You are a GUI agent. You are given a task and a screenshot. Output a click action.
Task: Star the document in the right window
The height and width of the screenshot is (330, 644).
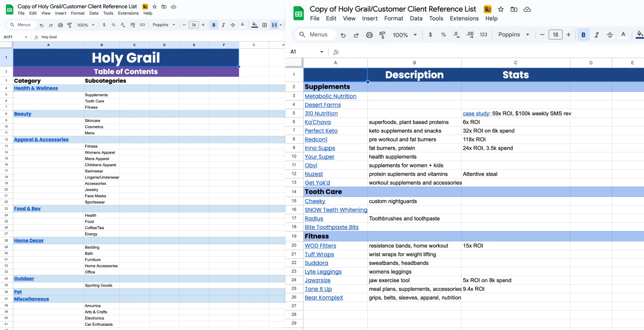click(501, 9)
